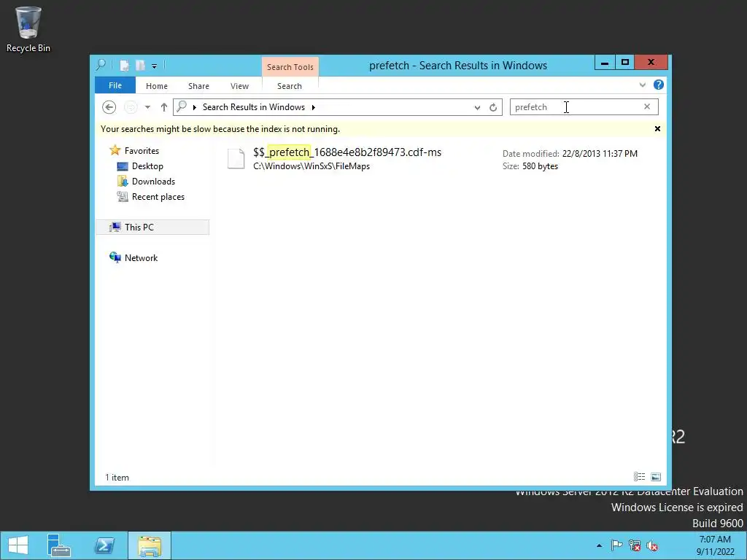Screen dimensions: 747x560
Task: Go up one level with Up arrow
Action: pos(164,107)
